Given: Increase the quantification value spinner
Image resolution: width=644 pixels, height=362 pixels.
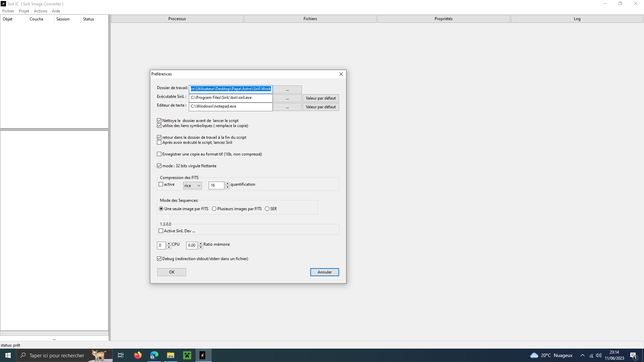Looking at the screenshot, I should point(227,184).
